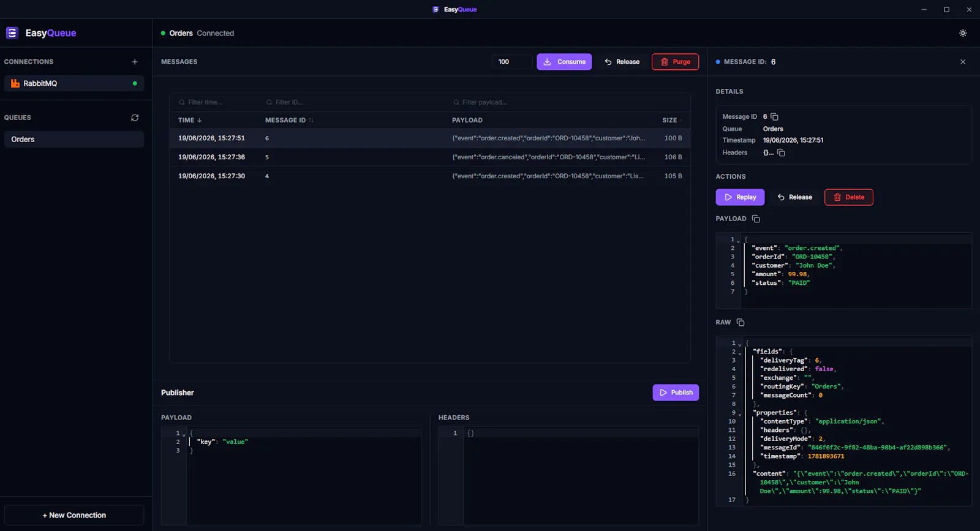Select message row with ID 6
This screenshot has width=980, height=531.
tap(430, 138)
